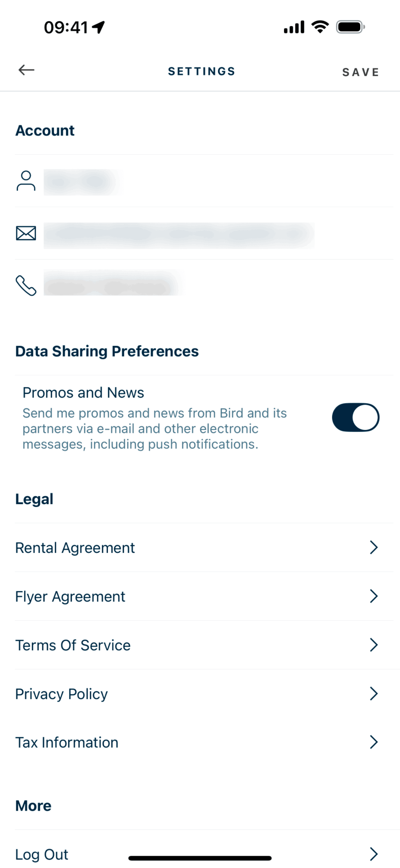
Task: Select Log Out
Action: [x=42, y=854]
